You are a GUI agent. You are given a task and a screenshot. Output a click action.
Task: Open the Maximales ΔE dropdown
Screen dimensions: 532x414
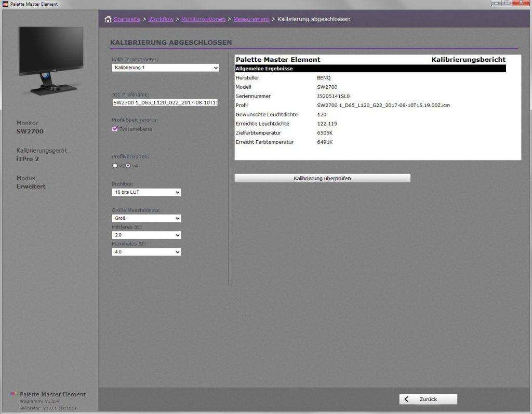(146, 252)
